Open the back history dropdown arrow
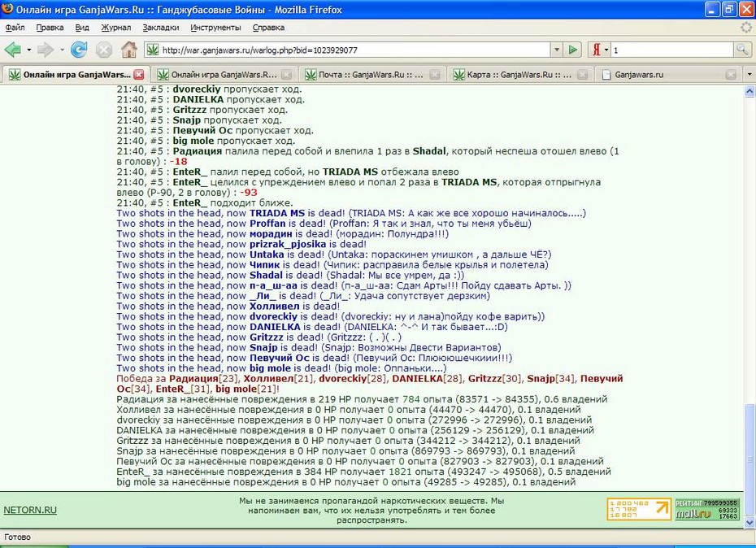The width and height of the screenshot is (756, 548). pos(29,50)
